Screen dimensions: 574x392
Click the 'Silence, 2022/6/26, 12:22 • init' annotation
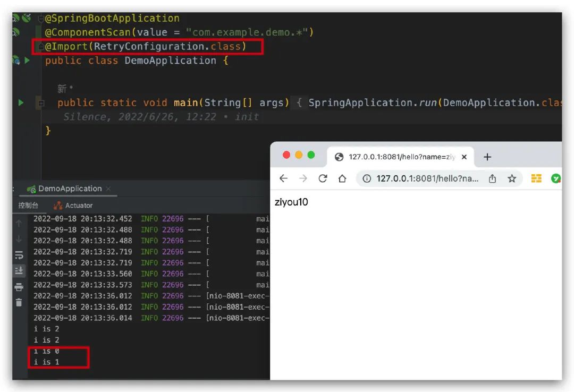coord(161,117)
